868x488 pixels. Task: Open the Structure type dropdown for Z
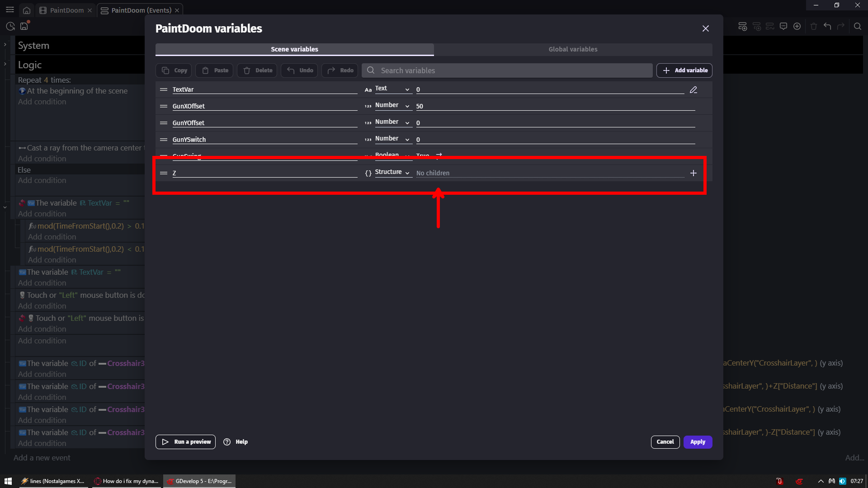click(392, 173)
